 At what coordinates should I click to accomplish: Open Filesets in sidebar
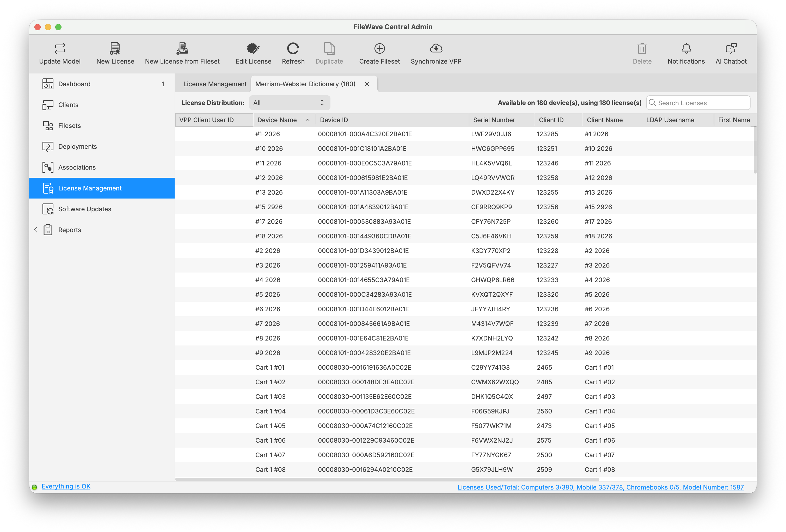coord(102,126)
